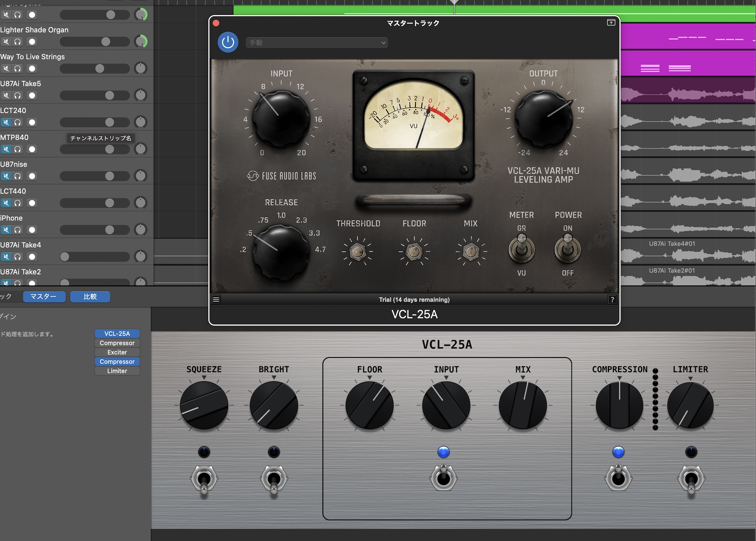
Task: Open the plugin preset dropdown menu
Action: pyautogui.click(x=317, y=43)
